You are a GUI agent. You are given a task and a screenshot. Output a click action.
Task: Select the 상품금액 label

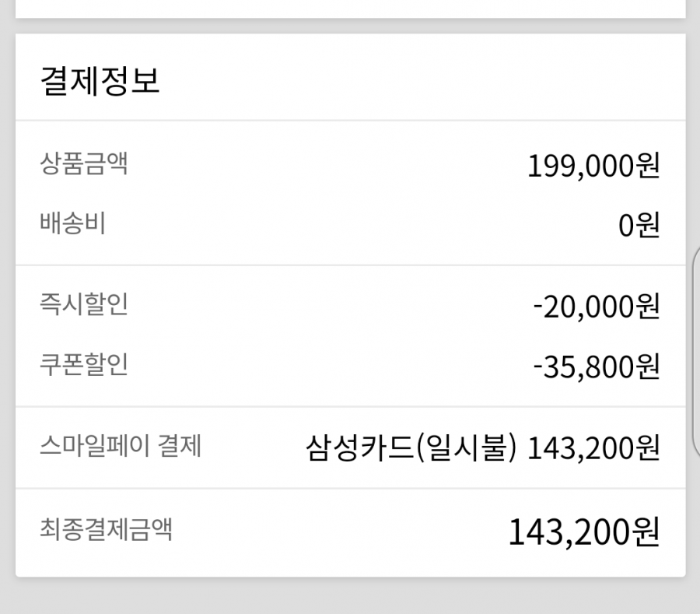click(x=84, y=163)
